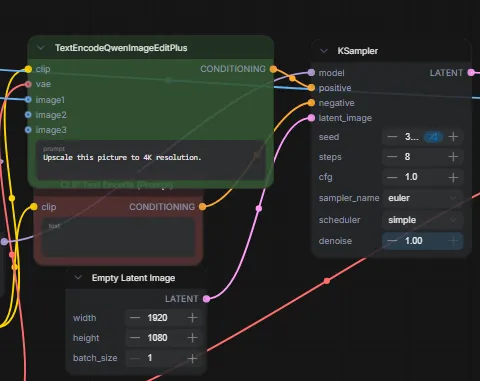Viewport: 480px width, 381px height.
Task: Click the KSampler latent_image input socket
Action: point(311,118)
